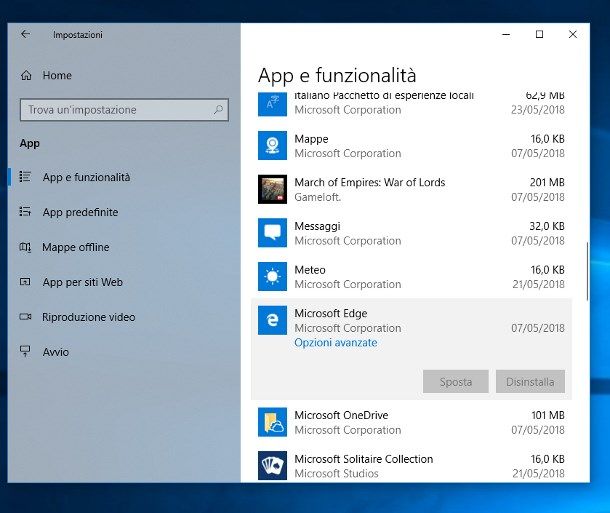The width and height of the screenshot is (610, 513).
Task: Click the Home house icon
Action: pos(26,75)
